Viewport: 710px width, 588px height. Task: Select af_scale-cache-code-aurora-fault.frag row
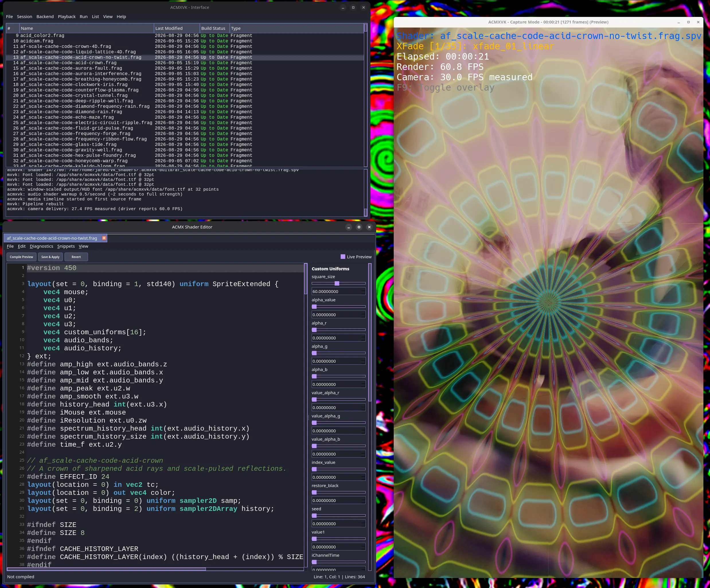click(x=185, y=68)
